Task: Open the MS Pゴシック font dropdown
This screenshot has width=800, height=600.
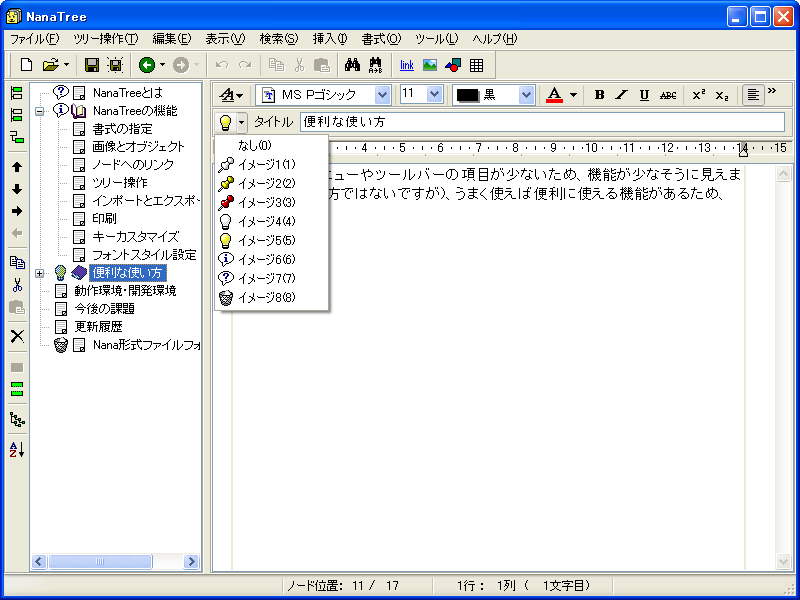Action: pos(382,95)
